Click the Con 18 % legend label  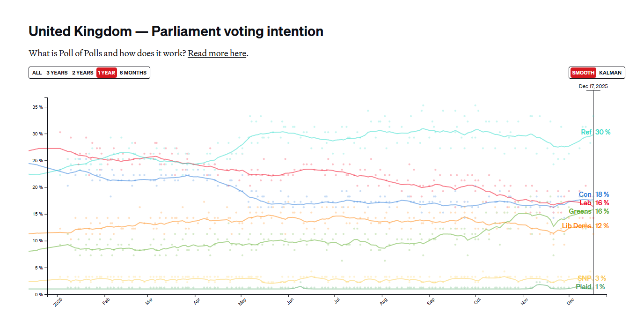[x=593, y=194]
